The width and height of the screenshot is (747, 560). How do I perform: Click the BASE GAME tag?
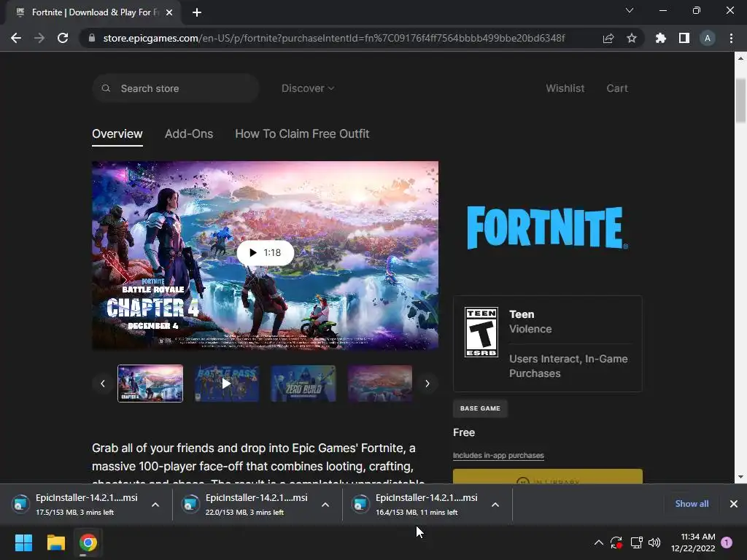[480, 408]
